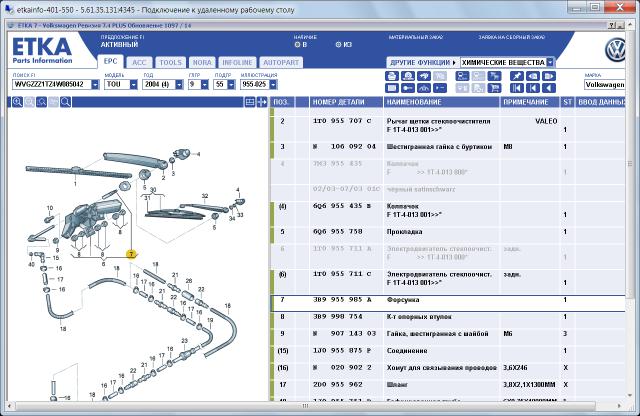The width and height of the screenshot is (640, 416).
Task: Select the 'ИЗ' availability radio button
Action: pos(338,44)
